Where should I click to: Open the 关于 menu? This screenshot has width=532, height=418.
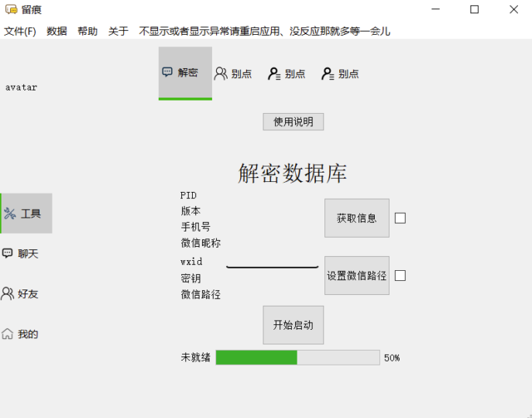(x=118, y=32)
